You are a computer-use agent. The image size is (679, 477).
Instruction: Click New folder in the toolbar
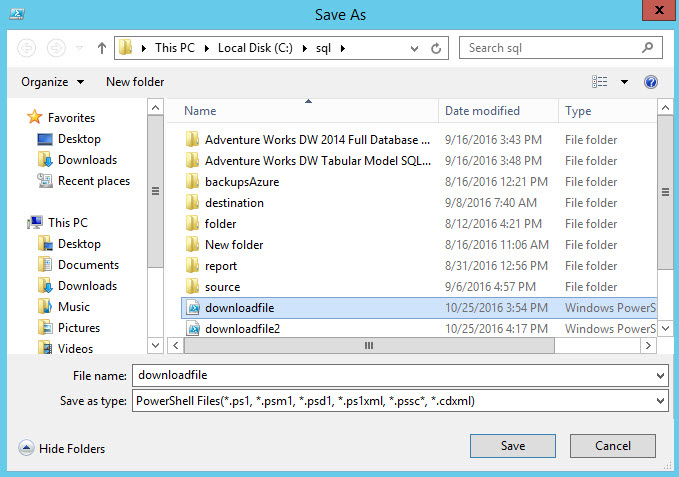pyautogui.click(x=135, y=82)
